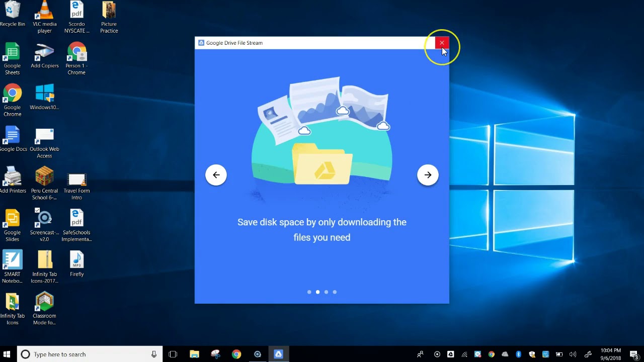Select first page indicator dot

point(309,292)
